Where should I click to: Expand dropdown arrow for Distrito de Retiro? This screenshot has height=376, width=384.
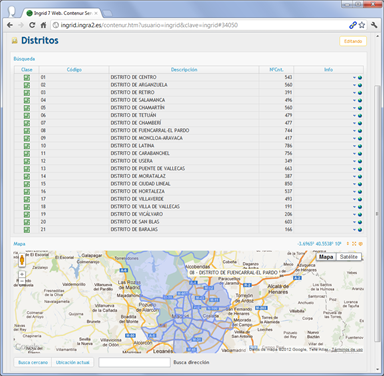click(354, 93)
